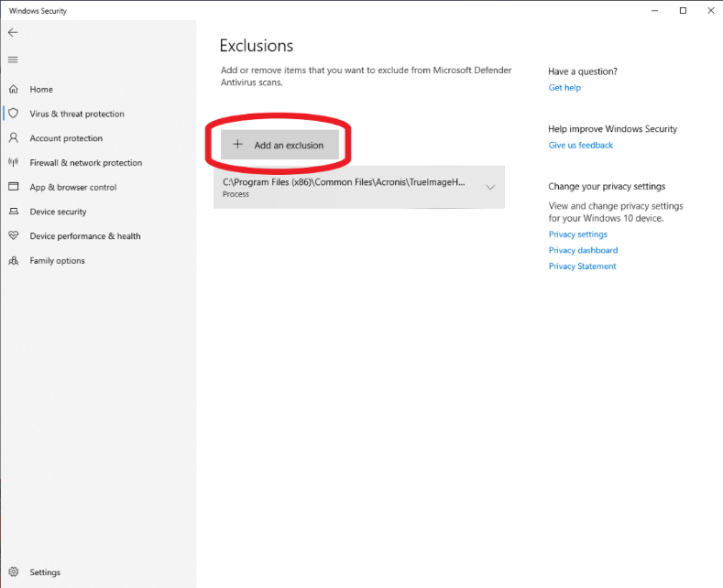The height and width of the screenshot is (588, 723).
Task: Select App & browser control
Action: pos(73,187)
